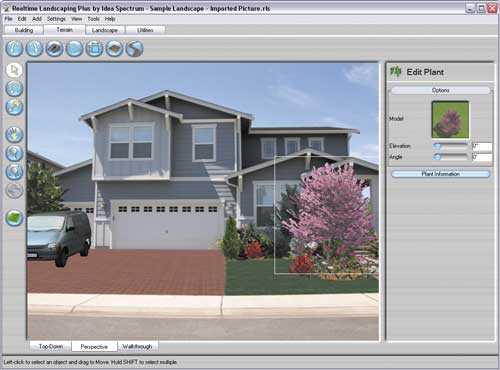Screen dimensions: 500x370
Task: Switch to Top-Down view
Action: pos(51,346)
